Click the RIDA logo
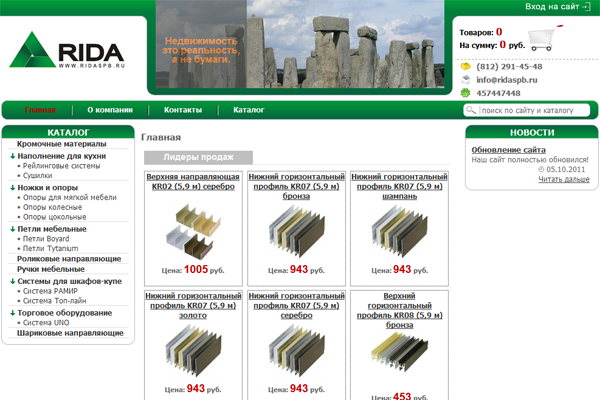Screen dimensions: 600x400 (67, 52)
